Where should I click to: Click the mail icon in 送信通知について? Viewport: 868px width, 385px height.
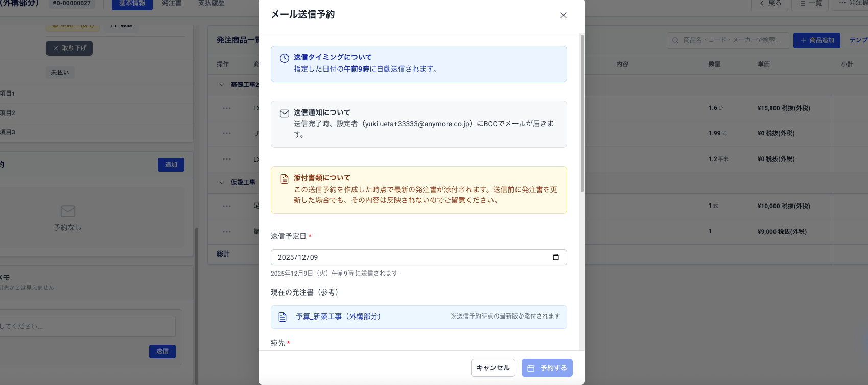285,114
